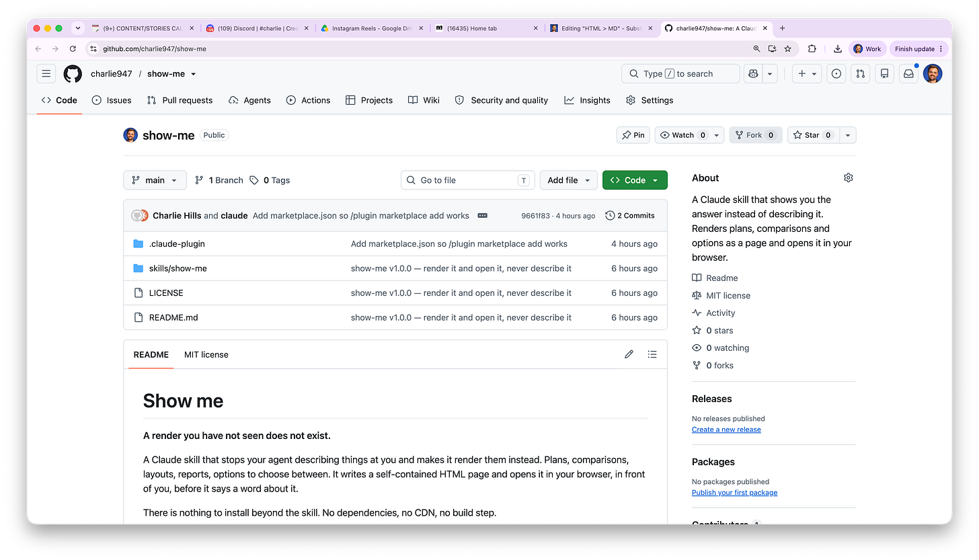The width and height of the screenshot is (979, 560).
Task: Click charlie947 owner link in header
Action: pos(112,74)
